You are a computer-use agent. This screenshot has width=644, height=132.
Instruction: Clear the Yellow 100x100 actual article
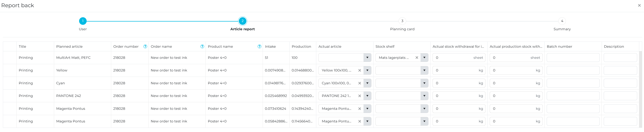coord(360,70)
